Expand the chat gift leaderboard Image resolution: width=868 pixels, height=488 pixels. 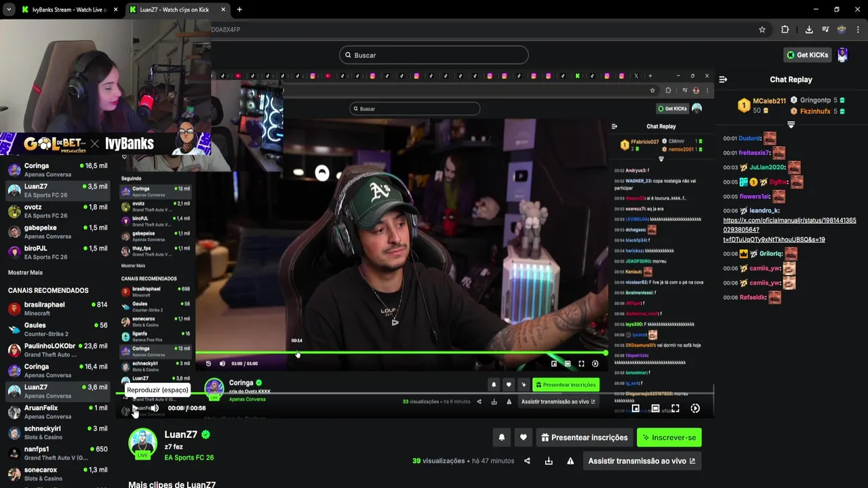pos(791,125)
